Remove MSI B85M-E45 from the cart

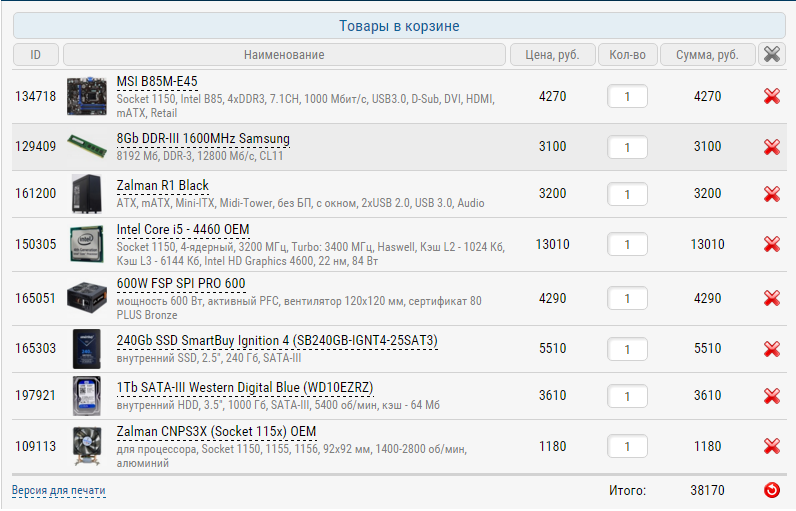click(x=772, y=96)
